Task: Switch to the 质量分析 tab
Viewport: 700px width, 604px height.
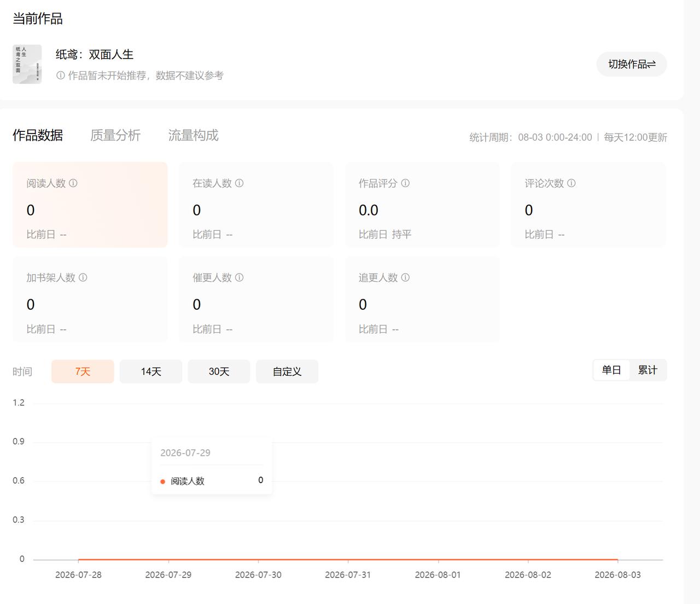Action: [x=115, y=135]
